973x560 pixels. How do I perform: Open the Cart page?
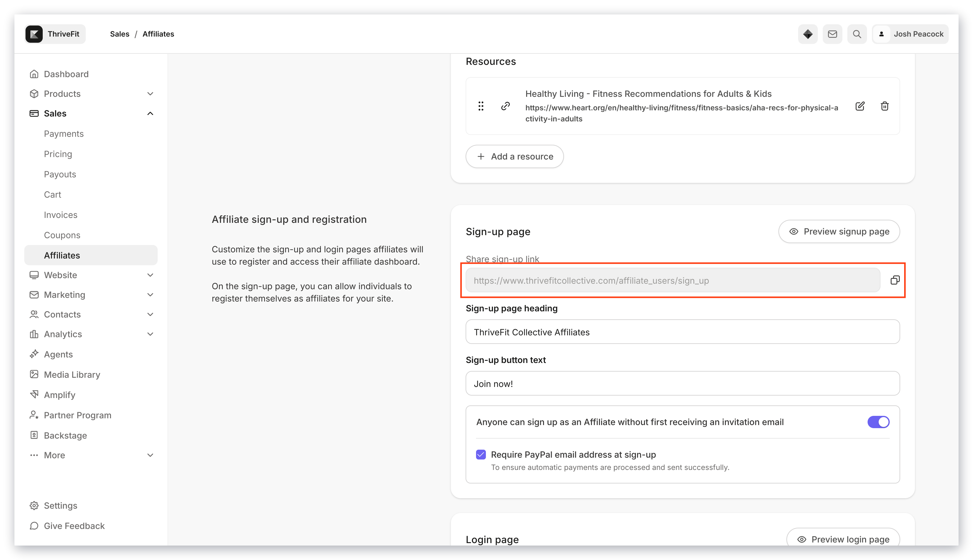pos(53,195)
